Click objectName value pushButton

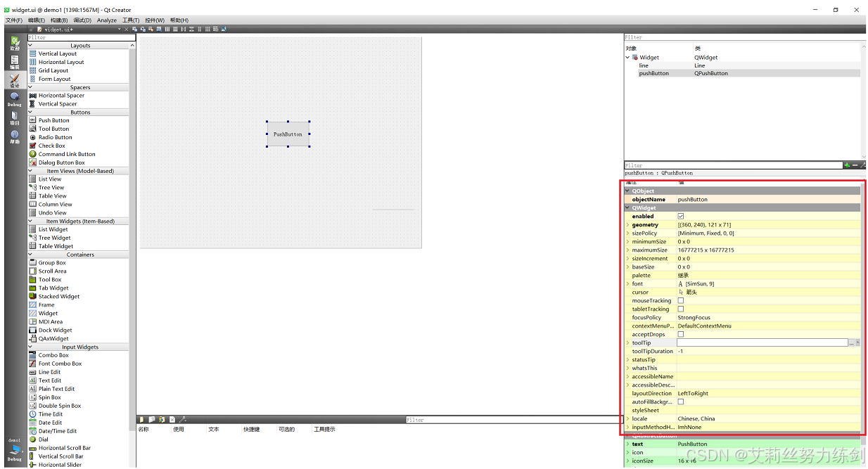[693, 200]
